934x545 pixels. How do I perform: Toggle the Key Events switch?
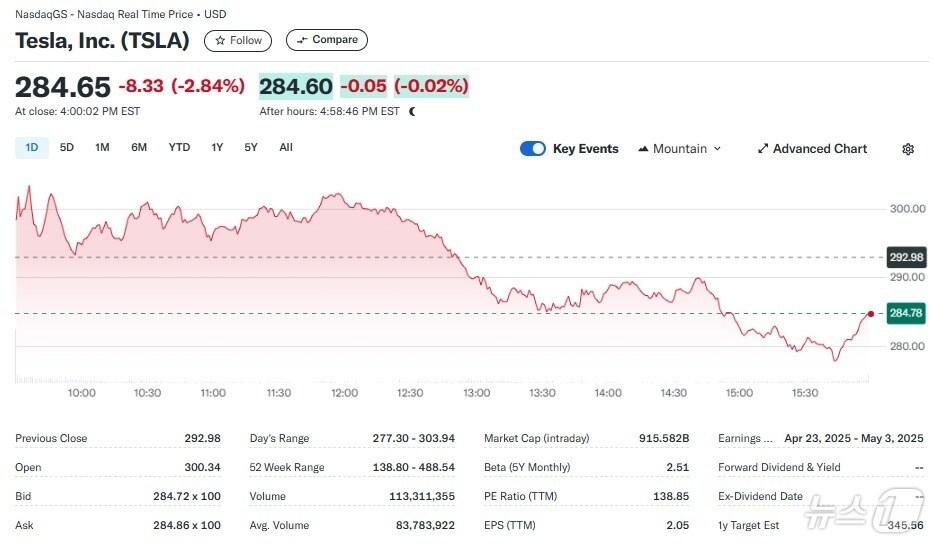coord(533,149)
